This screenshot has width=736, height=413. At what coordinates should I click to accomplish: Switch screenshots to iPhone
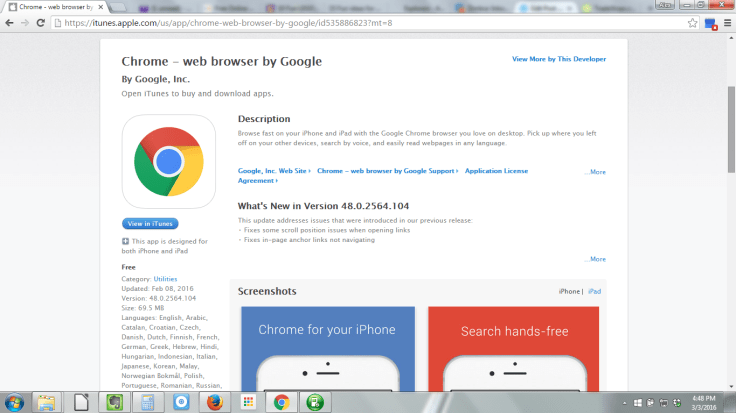pos(569,291)
